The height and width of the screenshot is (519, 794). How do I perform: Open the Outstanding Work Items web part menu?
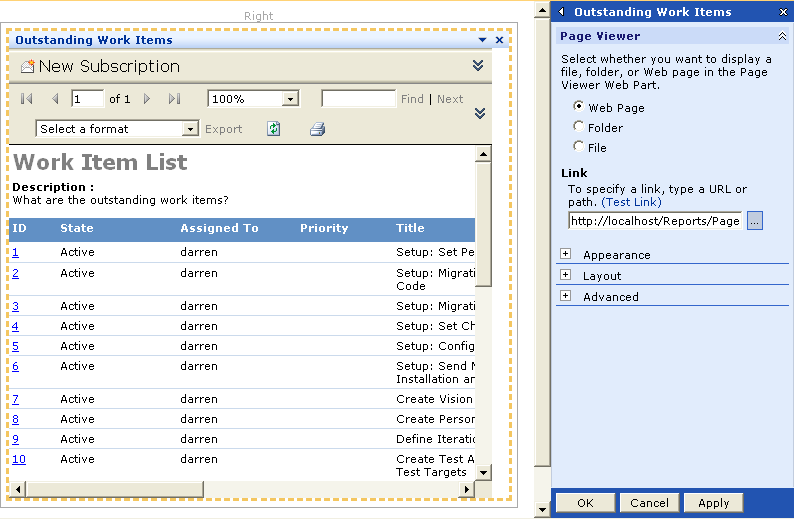tap(482, 41)
